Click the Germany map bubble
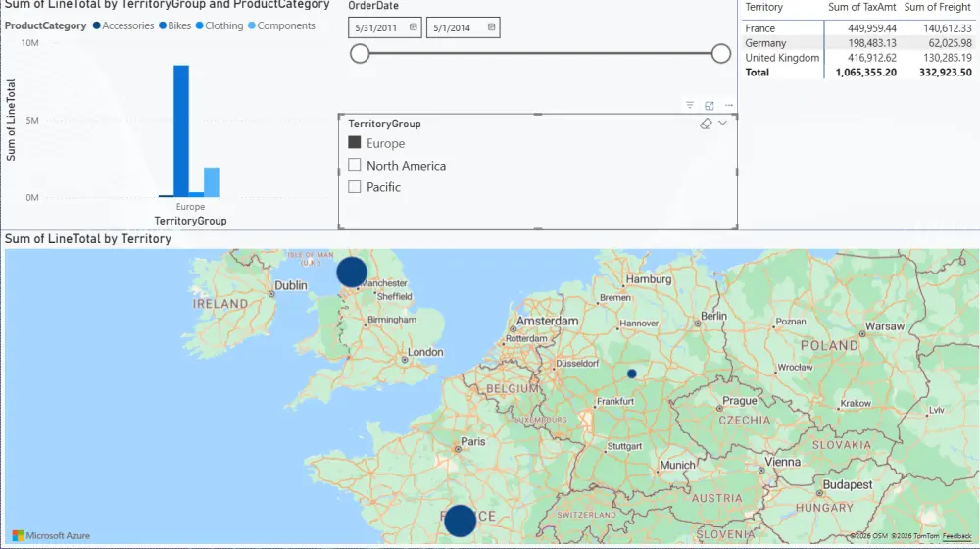This screenshot has width=980, height=549. (632, 374)
